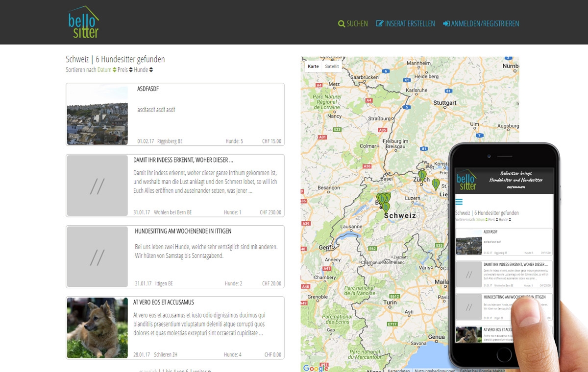Toggle the Preis sort arrows
Screen dimensions: 588x372
(131, 70)
